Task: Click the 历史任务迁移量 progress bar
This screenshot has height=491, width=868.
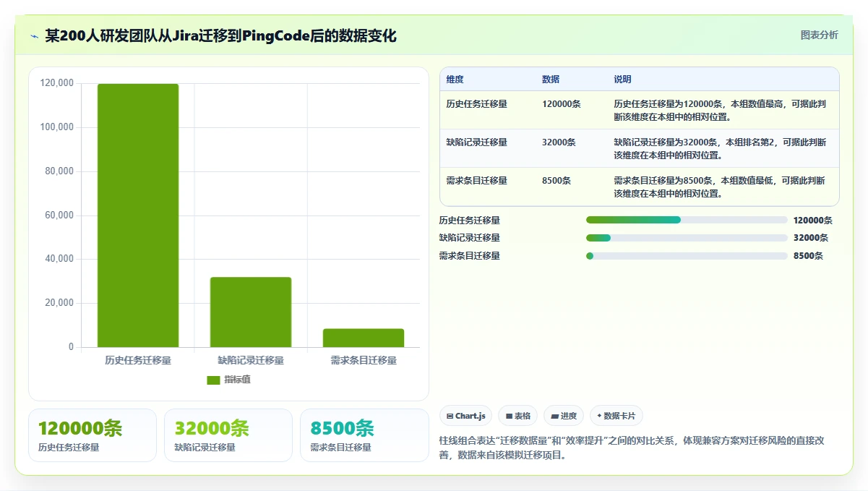Action: [x=687, y=220]
